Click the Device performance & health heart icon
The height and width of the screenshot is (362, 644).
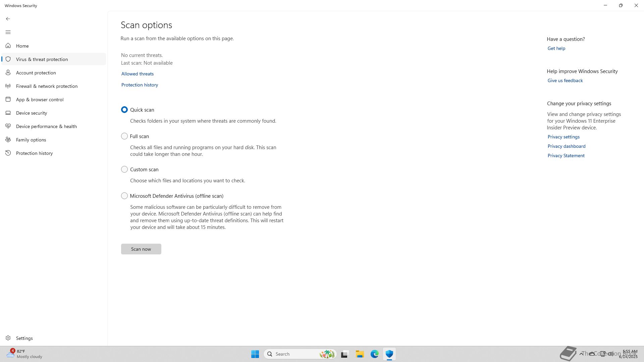click(x=8, y=126)
